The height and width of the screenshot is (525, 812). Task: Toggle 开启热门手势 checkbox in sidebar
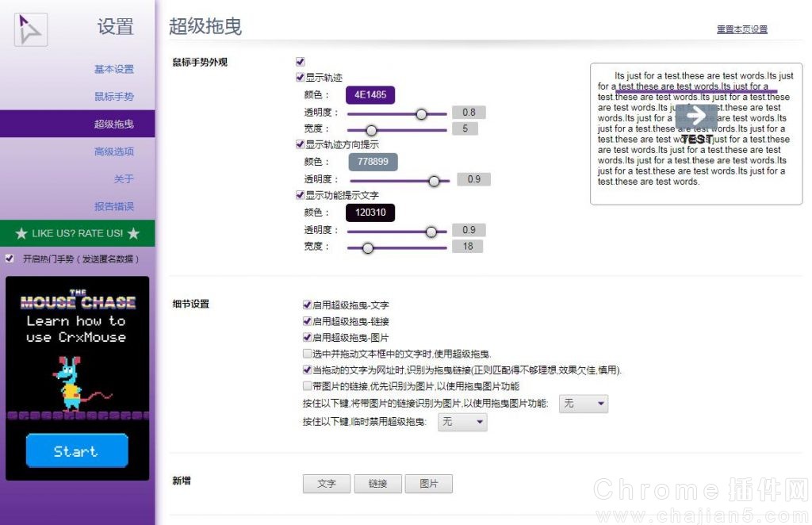[x=10, y=259]
